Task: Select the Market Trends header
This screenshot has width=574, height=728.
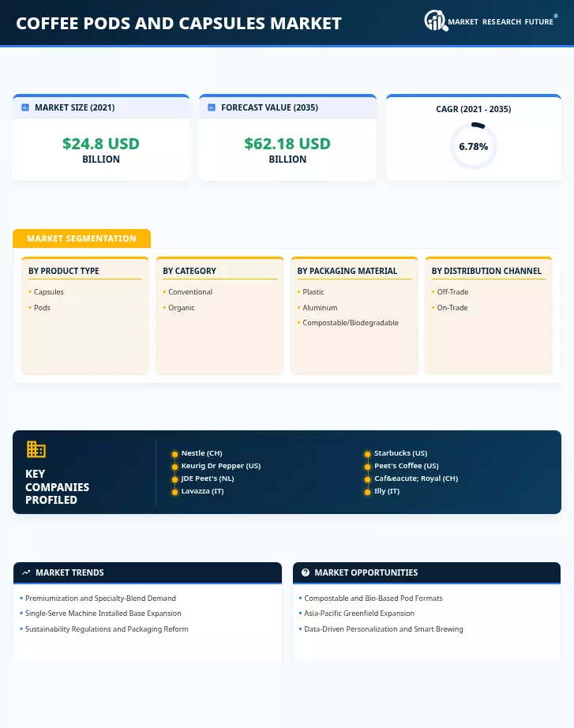Action: 148,572
